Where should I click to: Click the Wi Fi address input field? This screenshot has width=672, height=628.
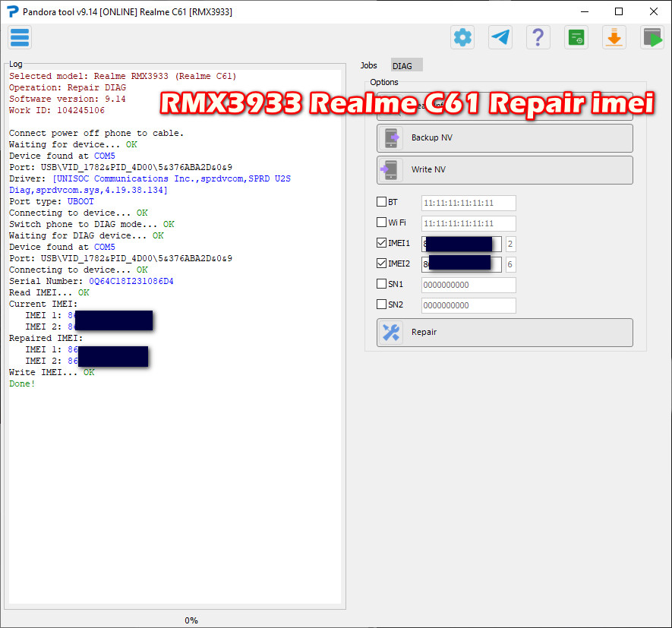tap(469, 223)
